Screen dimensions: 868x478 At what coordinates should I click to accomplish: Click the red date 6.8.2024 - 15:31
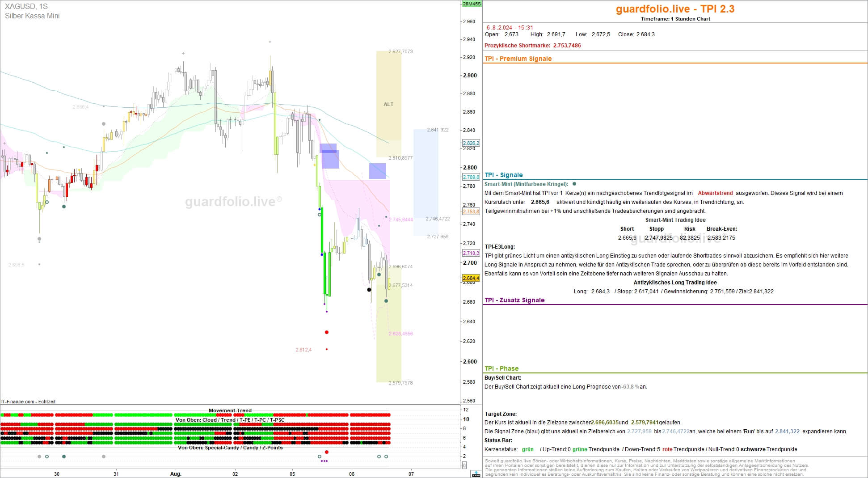(510, 28)
